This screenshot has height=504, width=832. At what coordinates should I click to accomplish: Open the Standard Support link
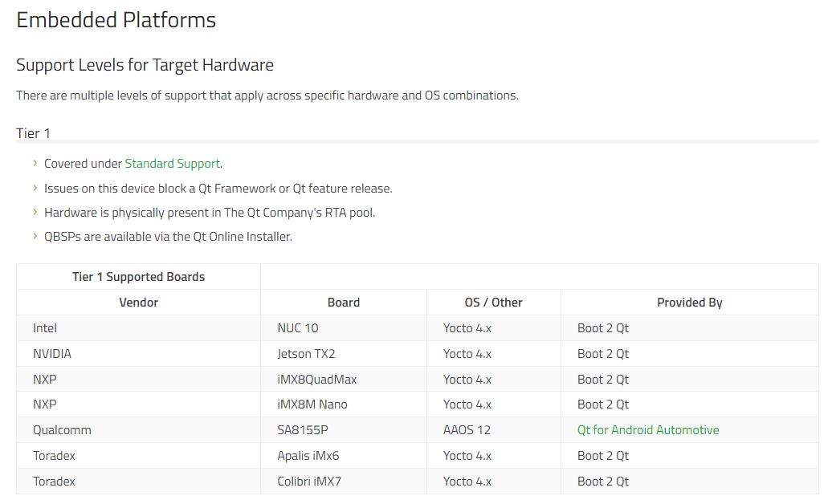(173, 164)
